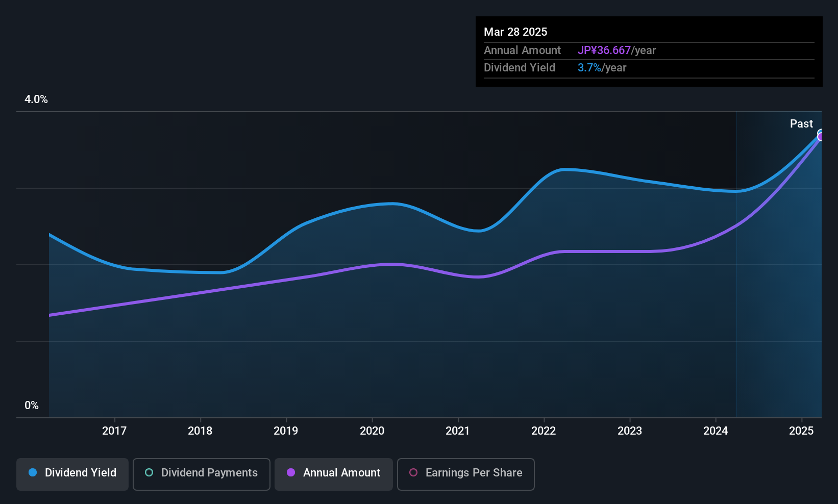Select the purple endpoint marker on chart

click(x=821, y=137)
